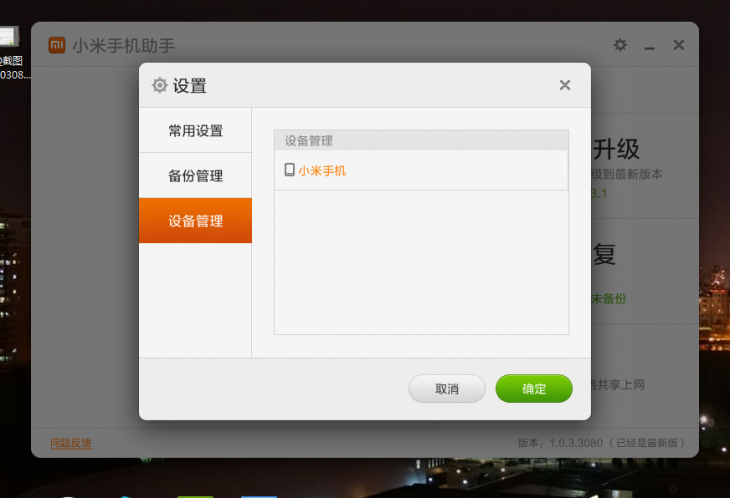730x498 pixels.
Task: Click the Mi logo in 小米手机助手 window
Action: tap(57, 45)
